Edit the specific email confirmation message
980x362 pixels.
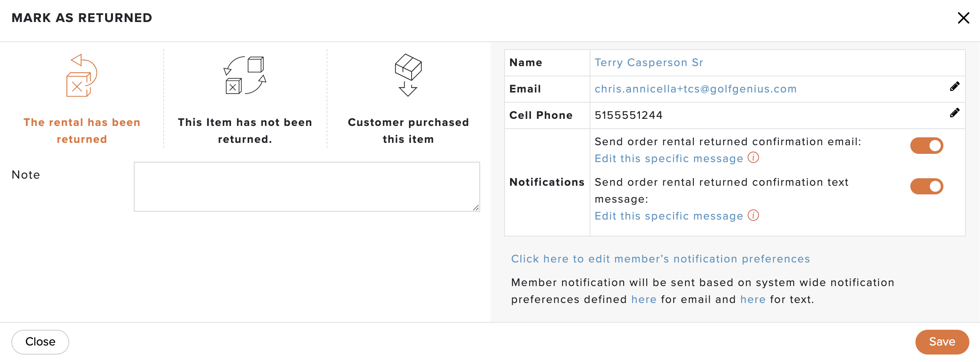(669, 159)
